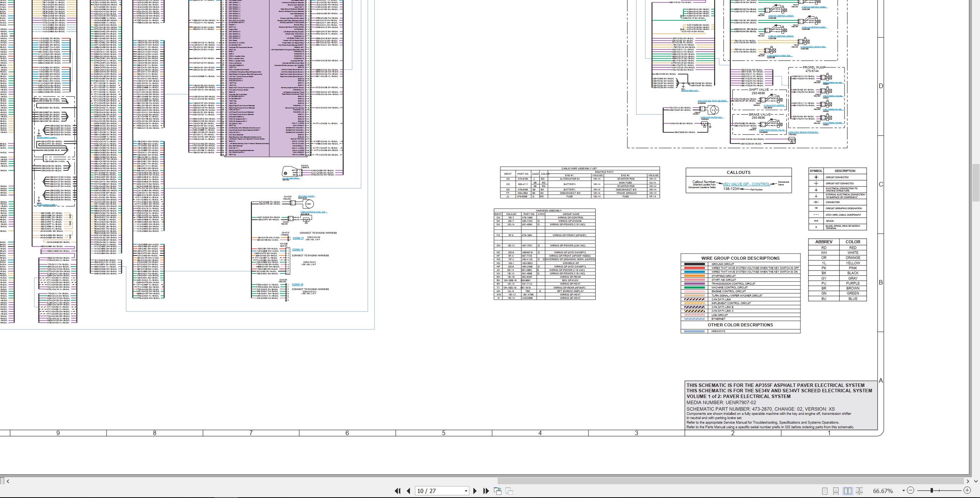Click the BRAKE VALVE 293-8696 label

(x=759, y=116)
